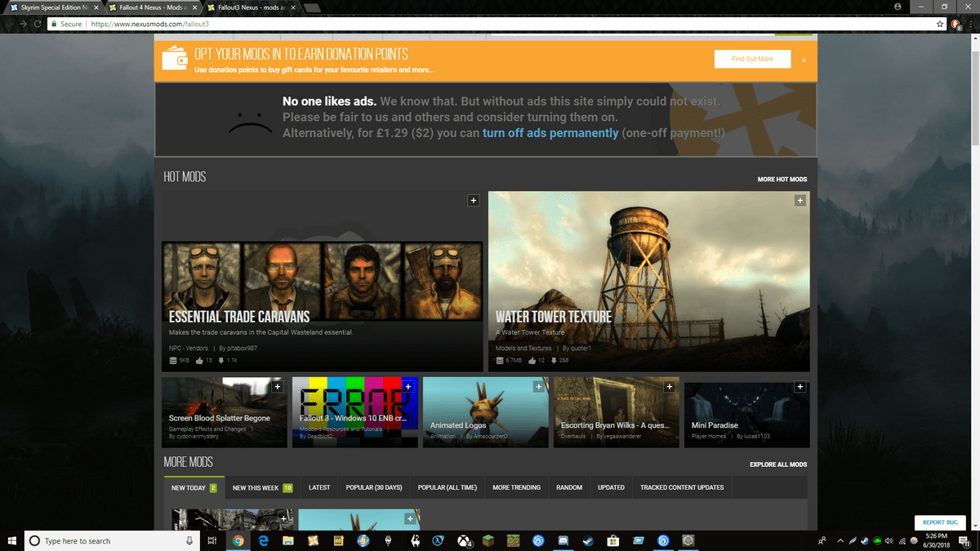
Task: Select the New Today tab
Action: click(194, 487)
